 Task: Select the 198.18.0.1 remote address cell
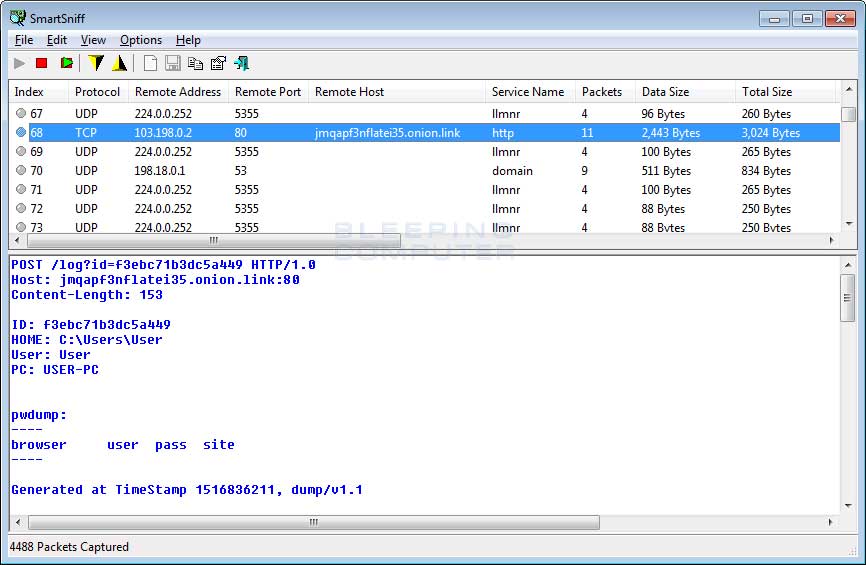point(160,171)
